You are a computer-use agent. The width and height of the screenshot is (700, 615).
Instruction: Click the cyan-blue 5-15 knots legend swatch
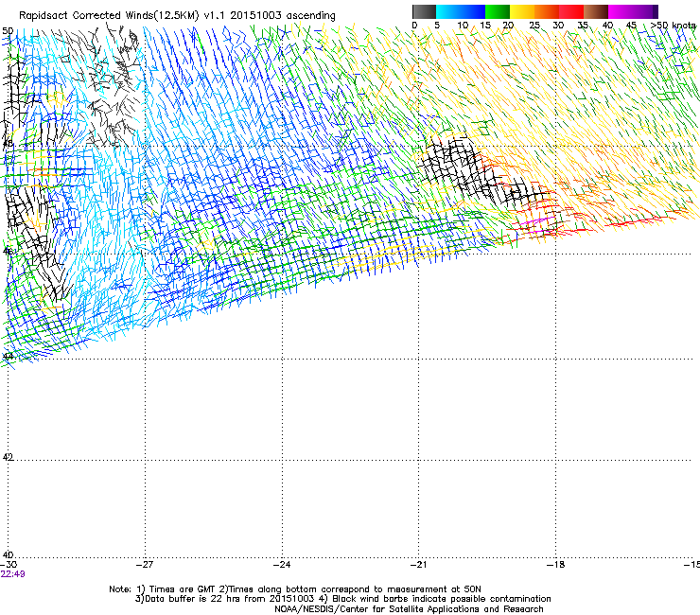click(x=461, y=11)
